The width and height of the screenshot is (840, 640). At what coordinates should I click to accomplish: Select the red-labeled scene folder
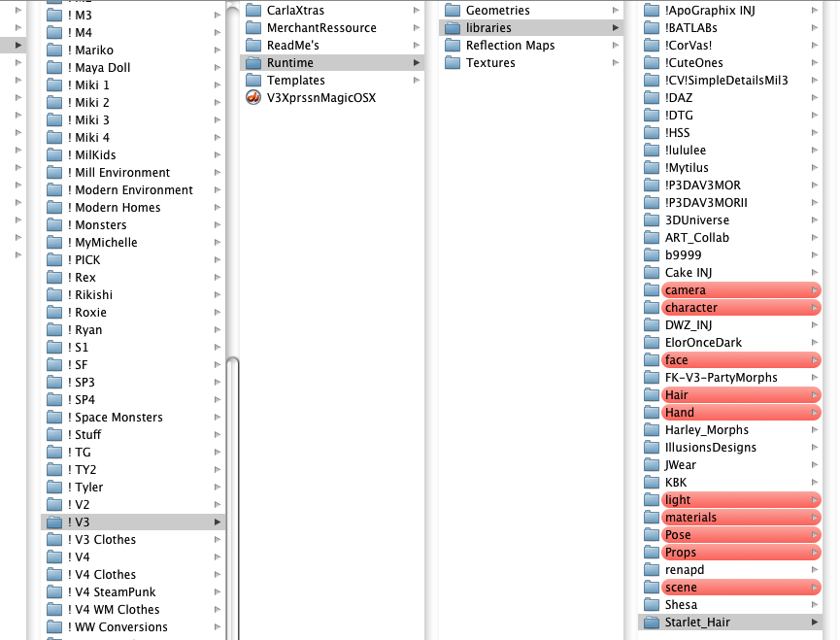pos(730,588)
